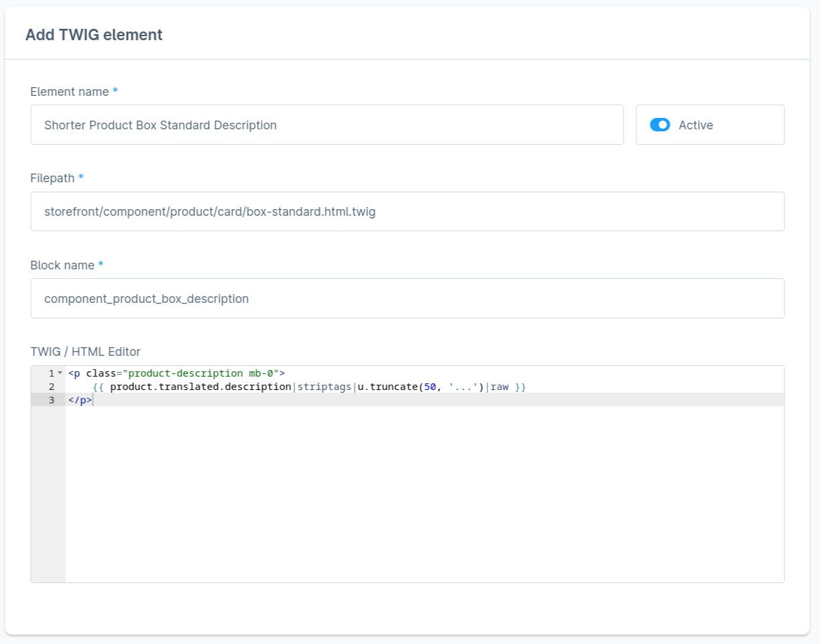Toggle the Active switch off
Viewport: 820px width, 644px height.
point(660,125)
